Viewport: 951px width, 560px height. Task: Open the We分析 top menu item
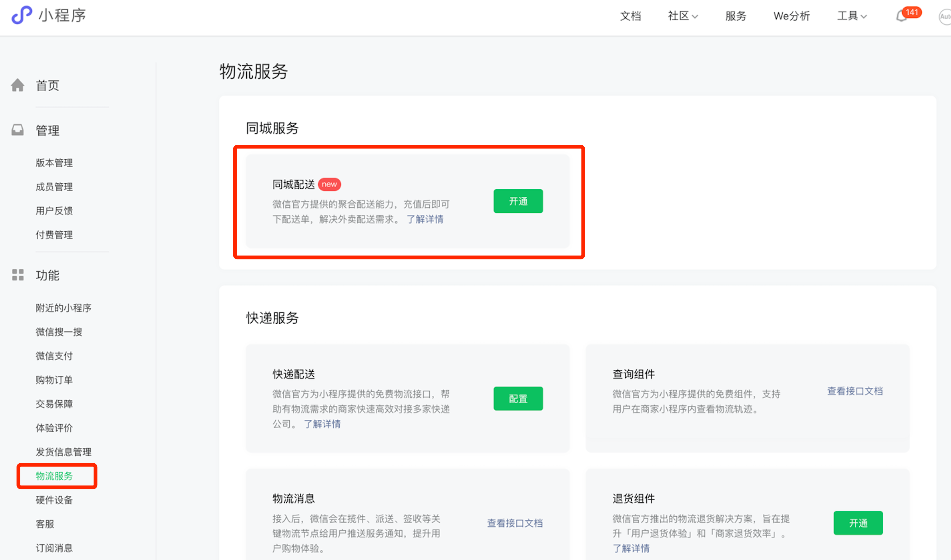click(791, 16)
